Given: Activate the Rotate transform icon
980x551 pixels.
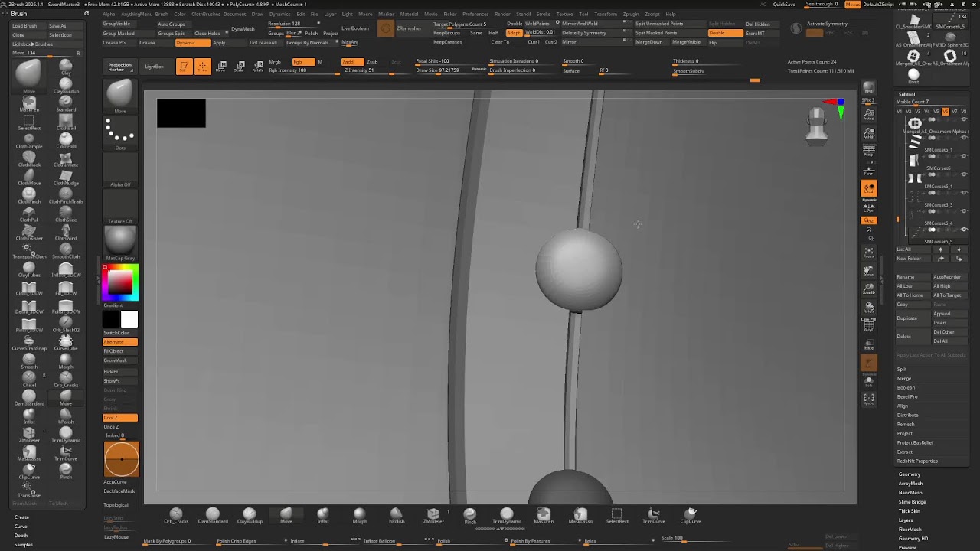Looking at the screenshot, I should click(x=258, y=67).
